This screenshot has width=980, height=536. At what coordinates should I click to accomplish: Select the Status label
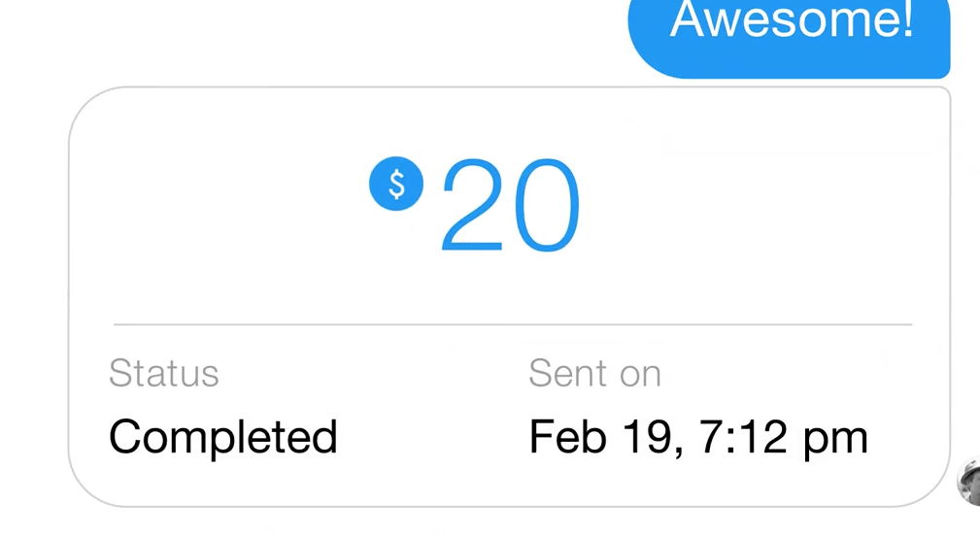[x=164, y=374]
